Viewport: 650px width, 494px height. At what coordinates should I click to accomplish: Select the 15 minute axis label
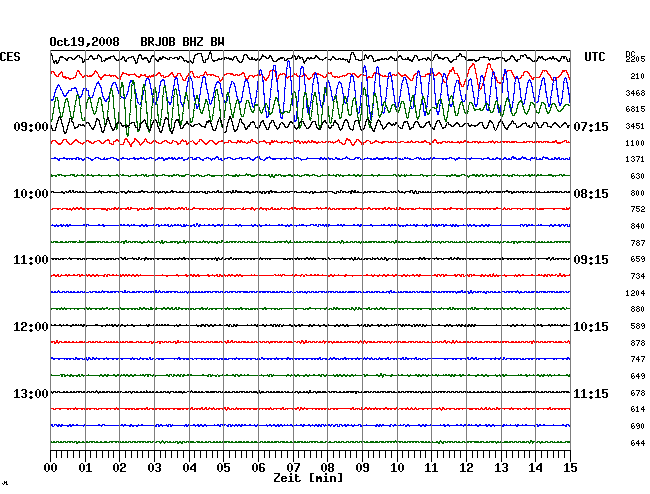click(x=570, y=468)
